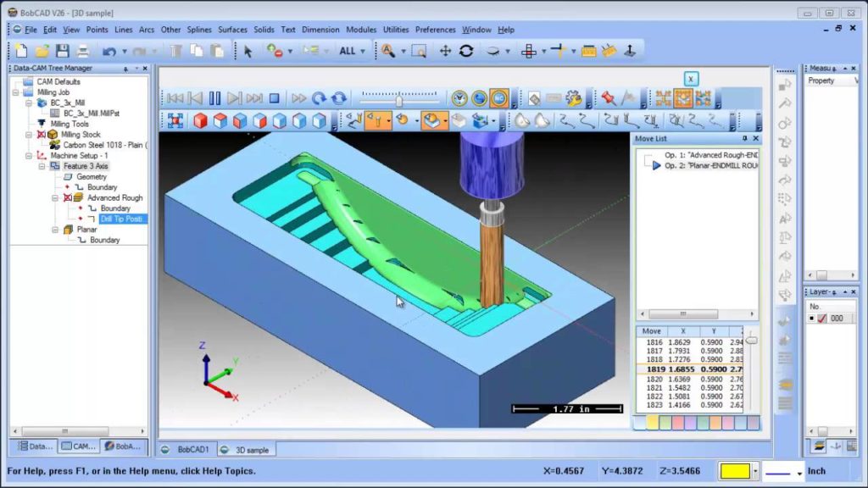Open the yellow color swatch in status bar
The image size is (868, 488).
point(735,471)
